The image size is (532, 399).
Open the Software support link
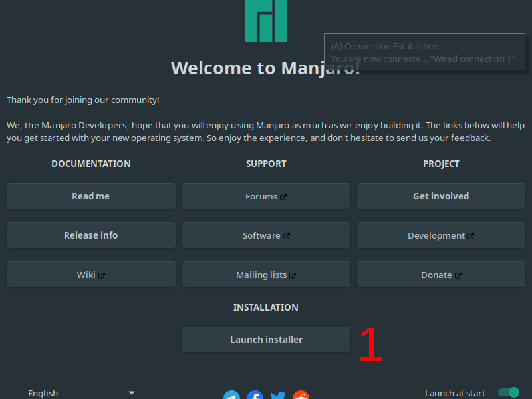pos(261,235)
